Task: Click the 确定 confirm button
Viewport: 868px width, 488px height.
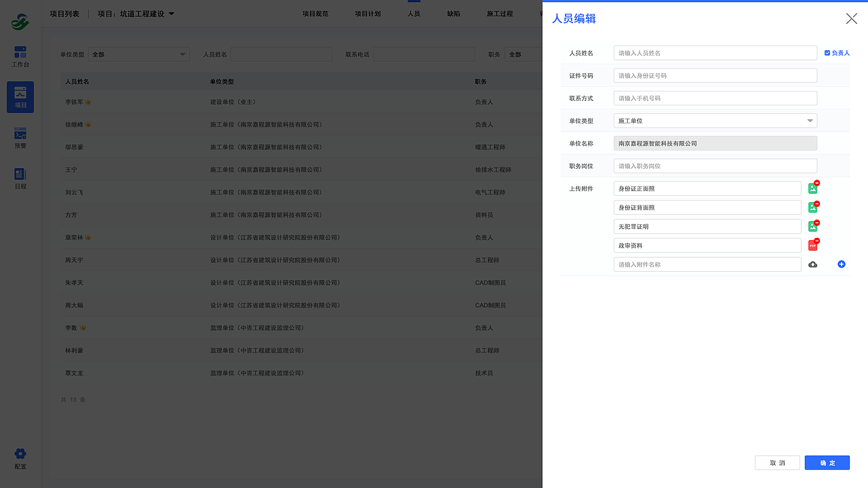Action: 827,462
